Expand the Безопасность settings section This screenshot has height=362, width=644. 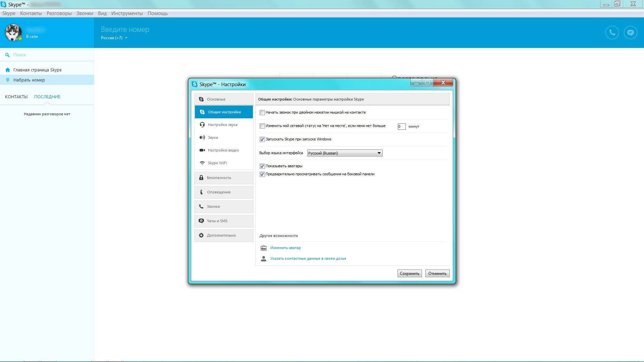tap(224, 178)
